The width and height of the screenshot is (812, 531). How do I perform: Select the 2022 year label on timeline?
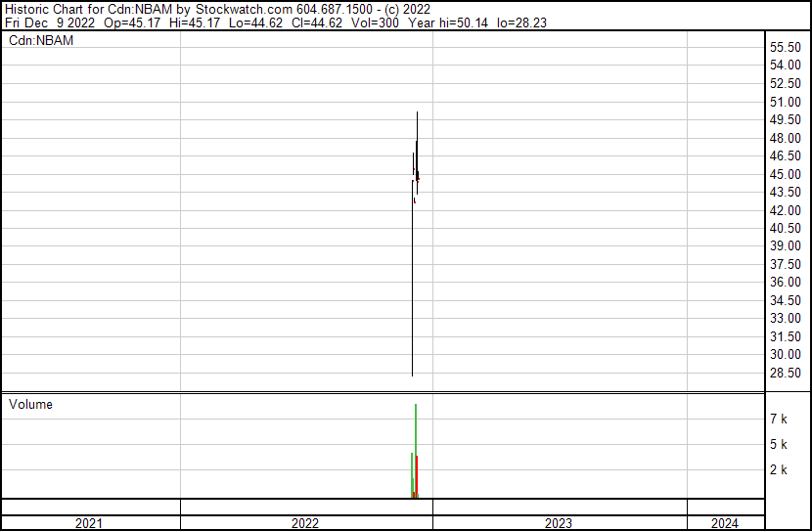(305, 523)
